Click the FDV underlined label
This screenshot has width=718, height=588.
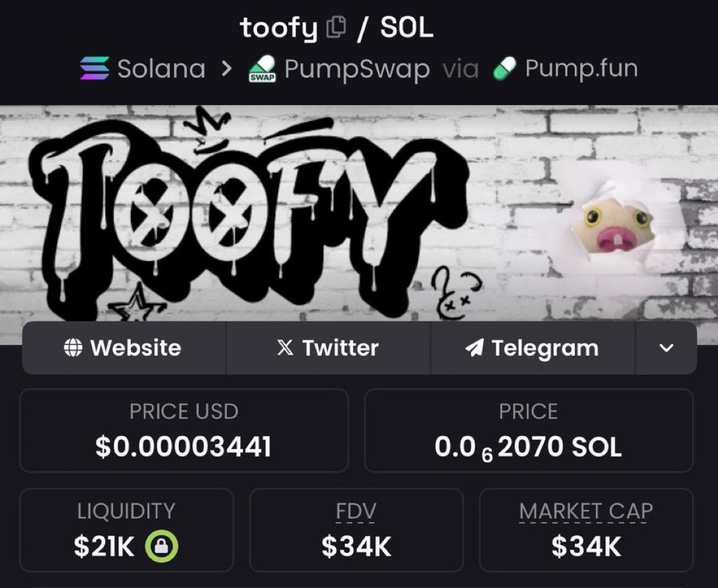[356, 511]
